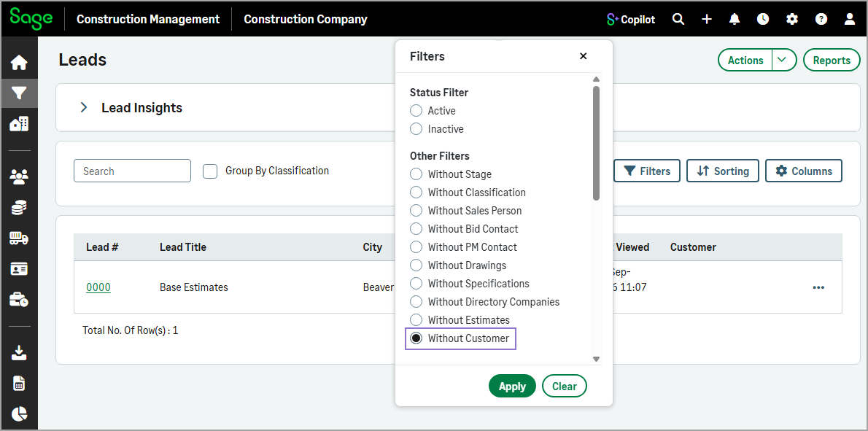Open the coins cost sidebar icon
This screenshot has width=868, height=431.
(20, 208)
